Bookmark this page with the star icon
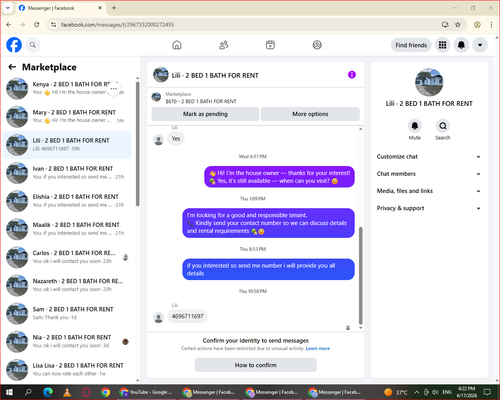The image size is (500, 400). click(458, 25)
